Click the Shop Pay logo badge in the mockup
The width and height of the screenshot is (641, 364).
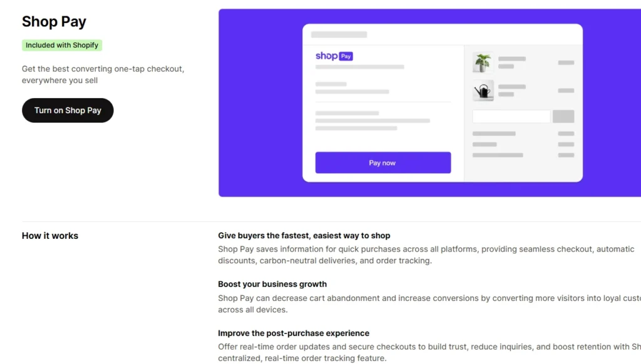334,56
